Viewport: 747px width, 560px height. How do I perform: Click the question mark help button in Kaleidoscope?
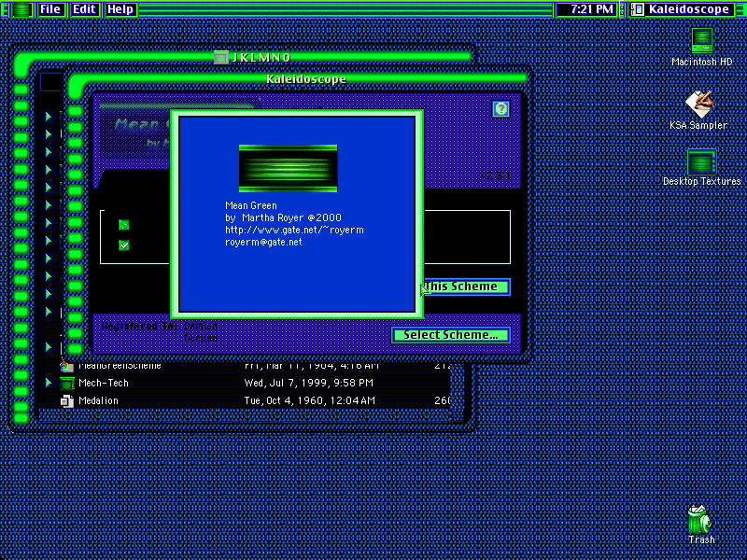click(500, 109)
